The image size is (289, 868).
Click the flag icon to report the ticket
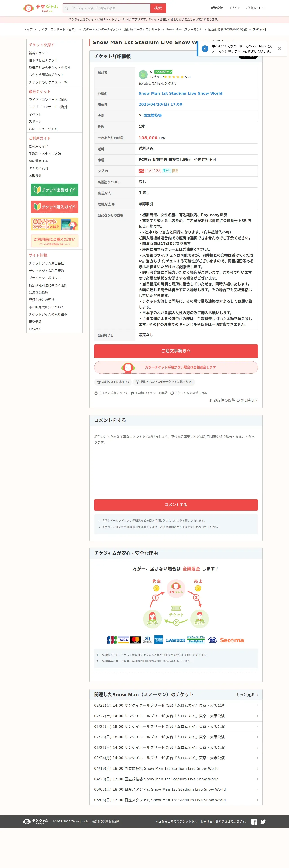(133, 393)
